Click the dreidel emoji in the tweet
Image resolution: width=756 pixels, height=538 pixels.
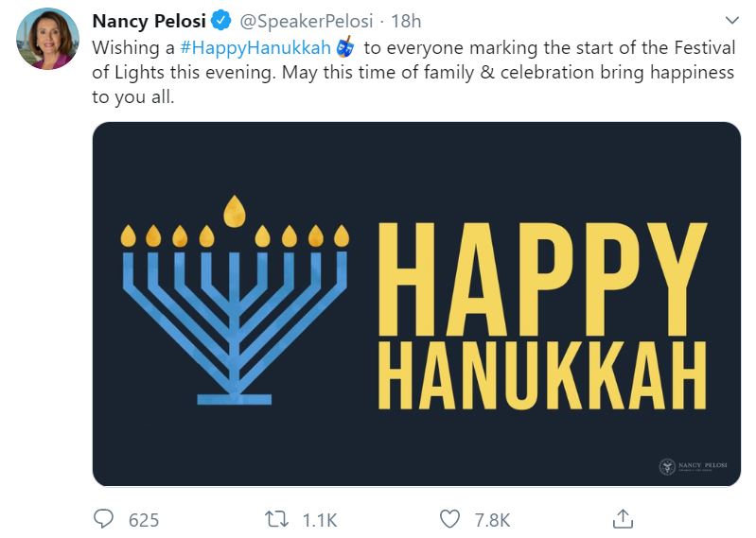pos(345,47)
